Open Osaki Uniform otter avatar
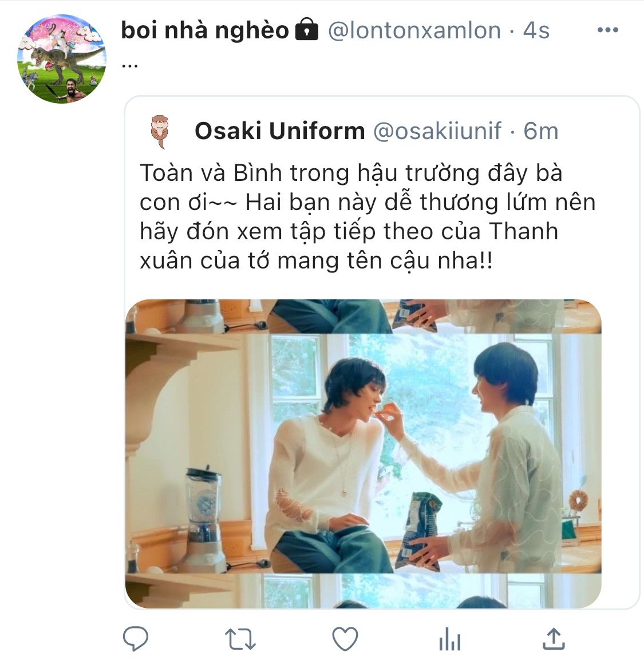Image resolution: width=644 pixels, height=664 pixels. tap(160, 131)
